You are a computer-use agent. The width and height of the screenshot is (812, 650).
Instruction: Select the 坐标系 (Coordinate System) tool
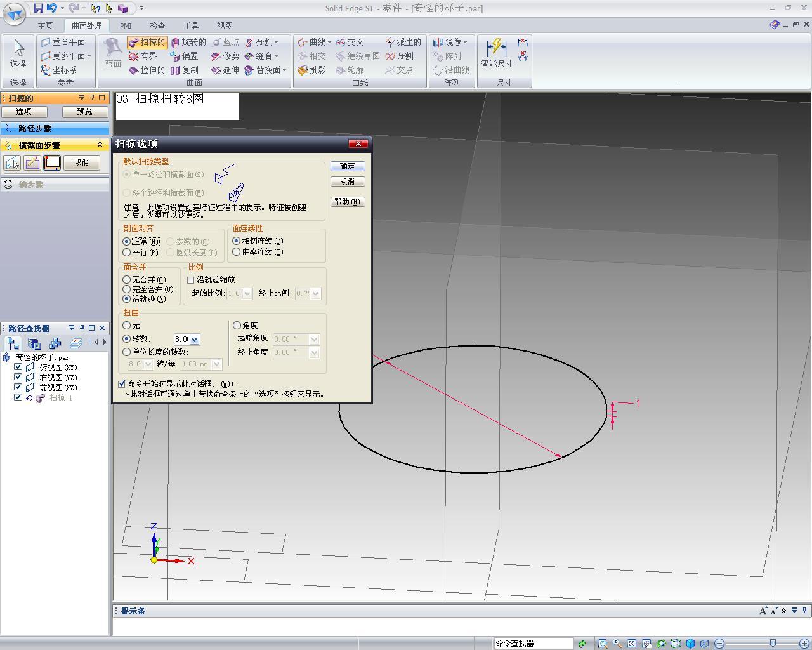pos(58,70)
